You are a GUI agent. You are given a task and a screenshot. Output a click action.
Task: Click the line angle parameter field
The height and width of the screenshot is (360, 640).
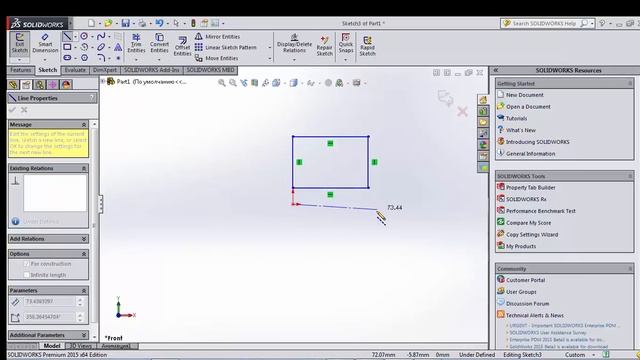point(49,317)
